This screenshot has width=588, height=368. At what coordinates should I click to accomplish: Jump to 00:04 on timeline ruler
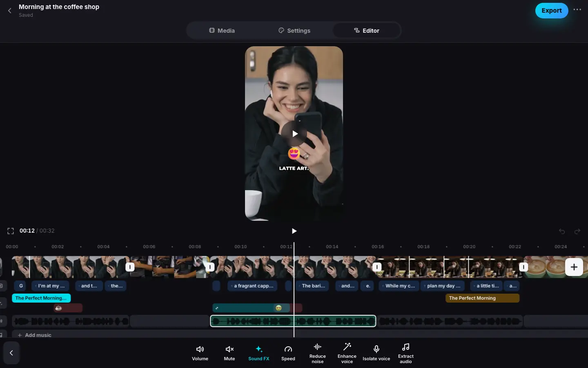(103, 247)
